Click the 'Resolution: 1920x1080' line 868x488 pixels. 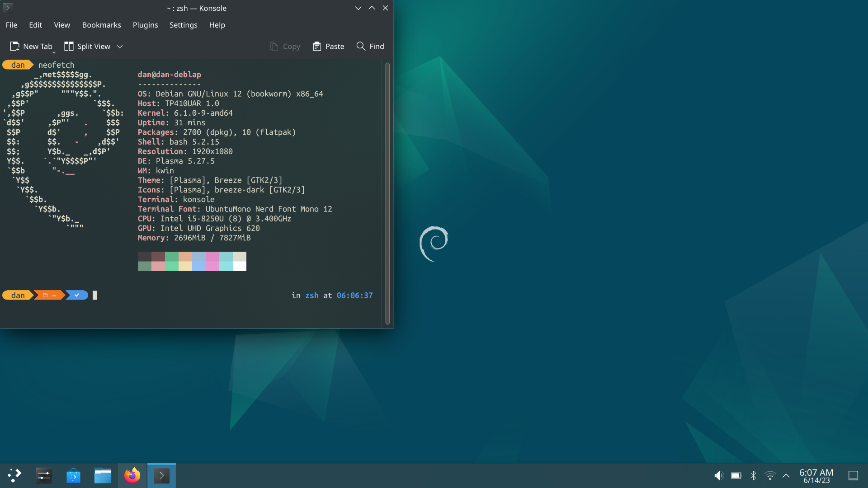[185, 151]
